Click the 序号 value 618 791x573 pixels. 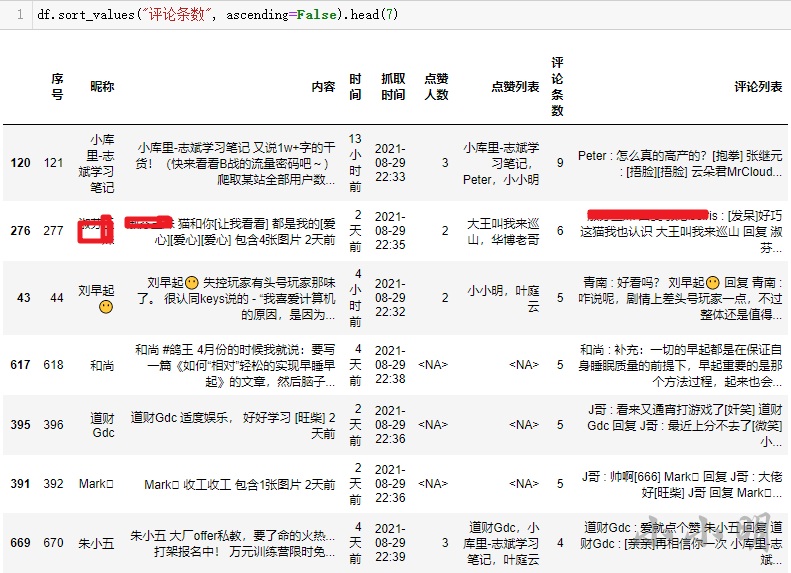53,365
